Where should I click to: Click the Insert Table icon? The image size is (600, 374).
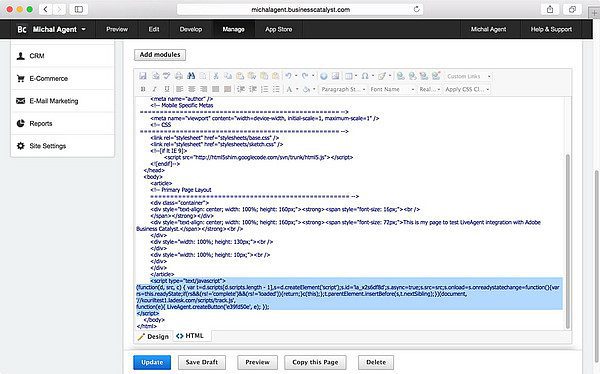tap(349, 76)
